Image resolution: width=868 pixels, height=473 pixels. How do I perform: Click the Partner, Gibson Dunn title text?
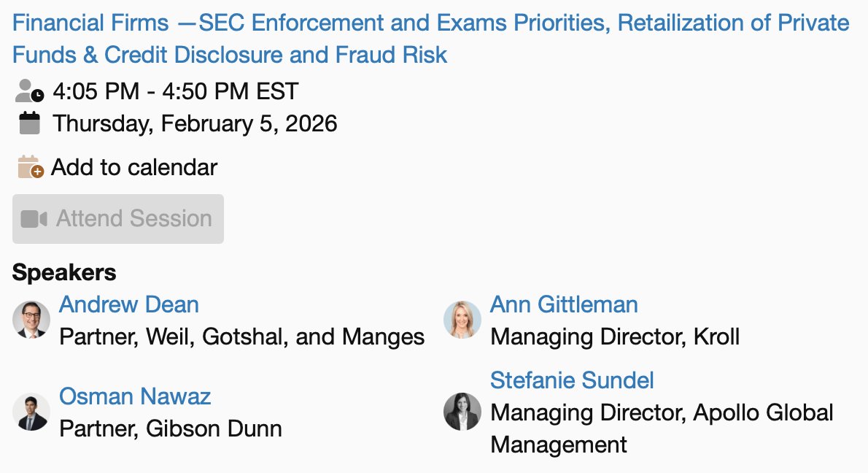point(171,428)
